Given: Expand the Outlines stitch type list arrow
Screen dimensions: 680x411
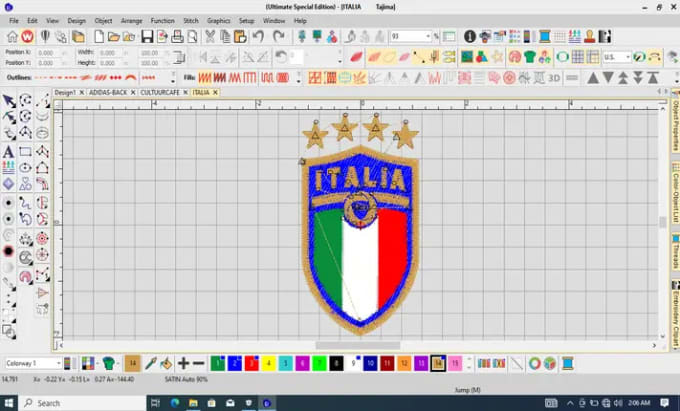Looking at the screenshot, I should 173,78.
